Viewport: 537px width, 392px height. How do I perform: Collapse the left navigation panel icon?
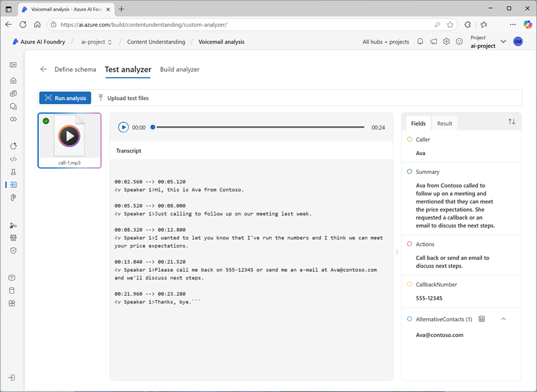13,64
